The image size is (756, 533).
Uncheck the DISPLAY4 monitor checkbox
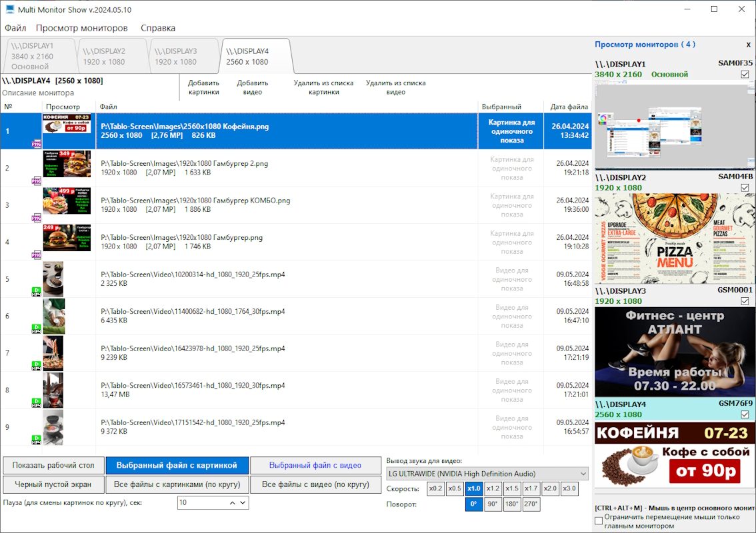(x=745, y=414)
